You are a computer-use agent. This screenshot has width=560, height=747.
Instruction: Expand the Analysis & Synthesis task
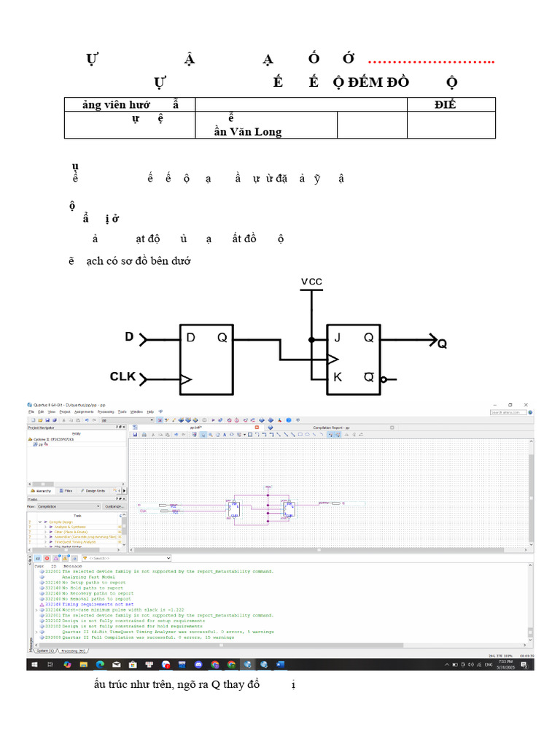[45, 527]
